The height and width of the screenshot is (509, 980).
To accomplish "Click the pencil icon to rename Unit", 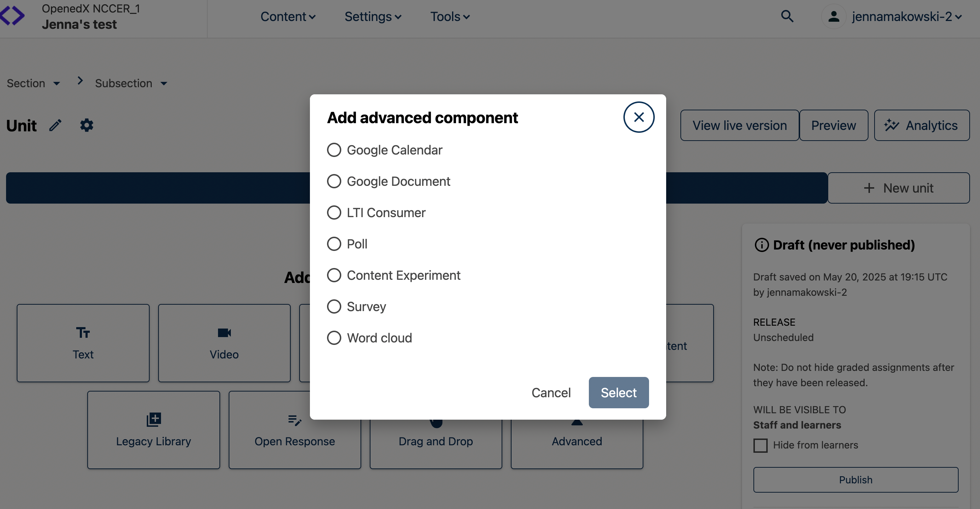I will pyautogui.click(x=56, y=125).
